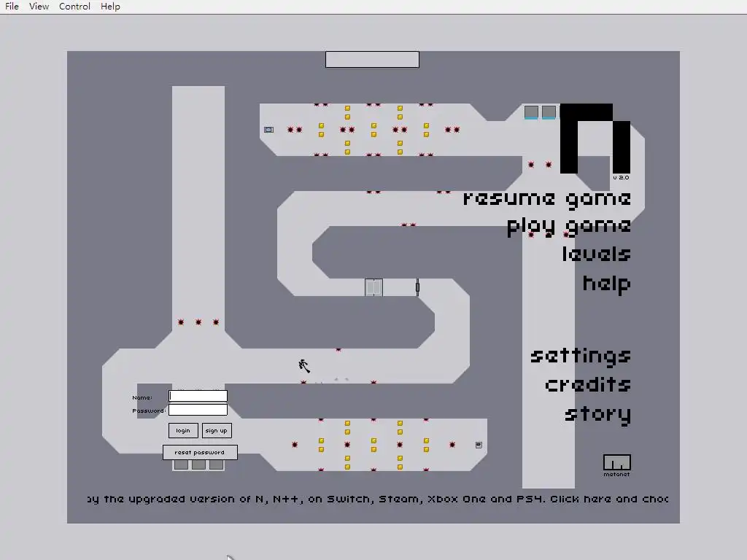Open the in-game help option
The width and height of the screenshot is (747, 560).
(607, 284)
